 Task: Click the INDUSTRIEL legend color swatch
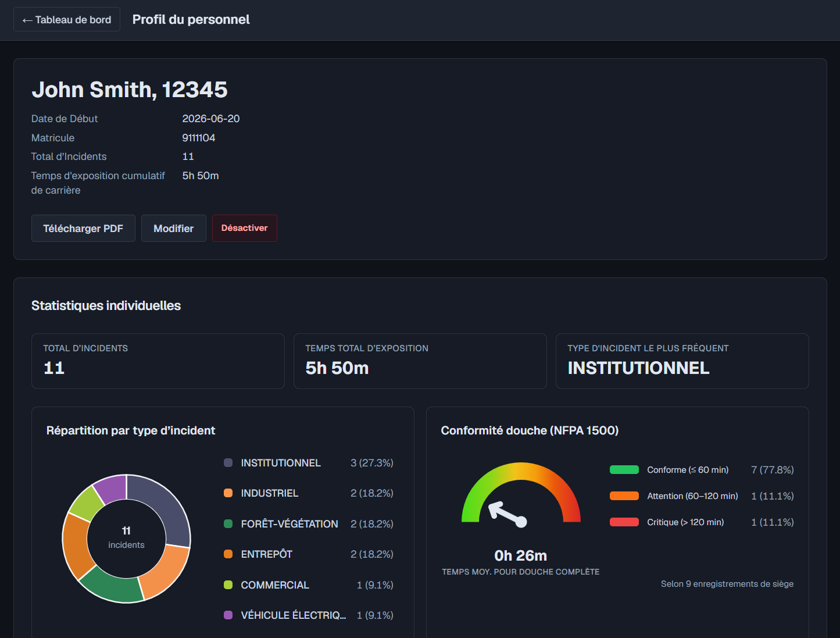coord(228,493)
